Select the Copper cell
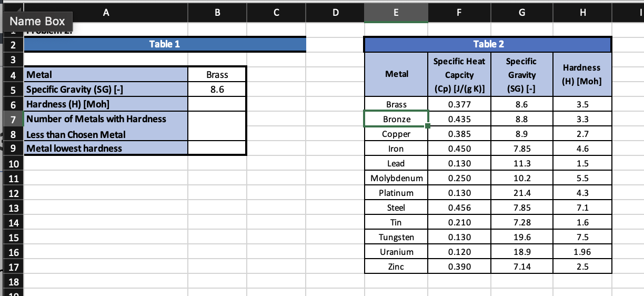 pyautogui.click(x=397, y=134)
